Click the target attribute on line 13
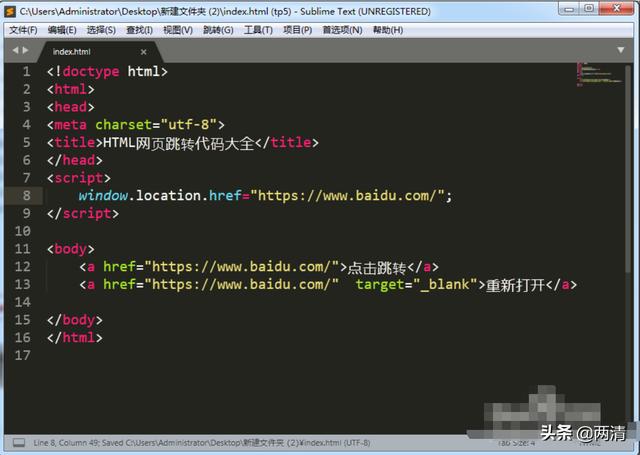This screenshot has height=455, width=640. point(380,284)
